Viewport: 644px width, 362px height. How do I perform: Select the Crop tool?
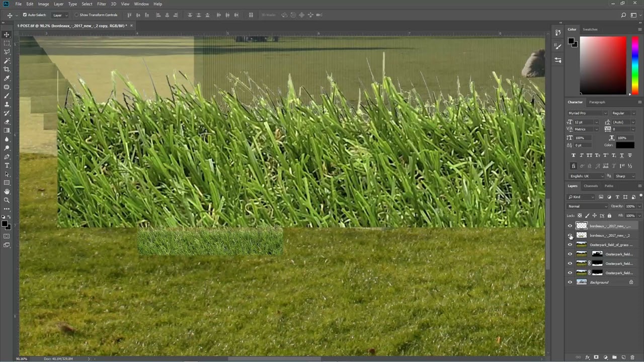7,69
